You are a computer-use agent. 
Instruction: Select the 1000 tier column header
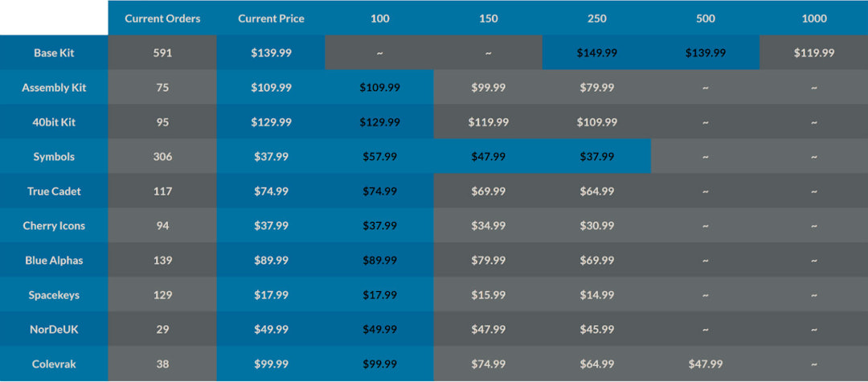point(814,18)
